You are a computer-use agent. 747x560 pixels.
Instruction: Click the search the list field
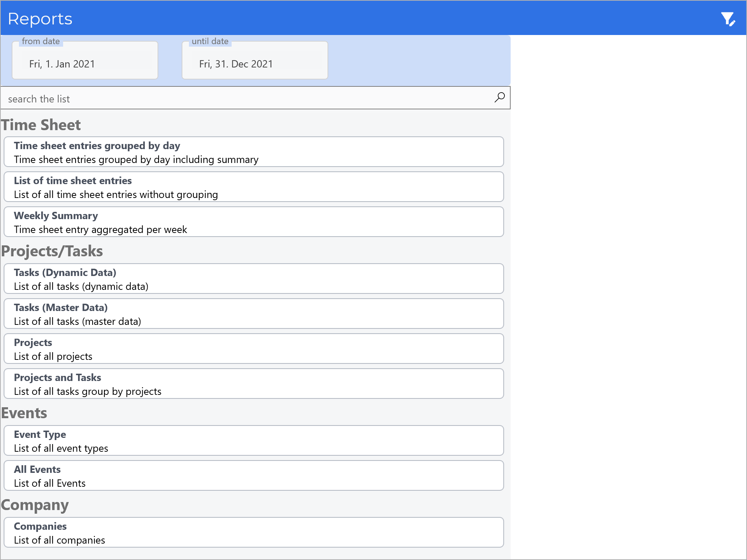tap(244, 98)
